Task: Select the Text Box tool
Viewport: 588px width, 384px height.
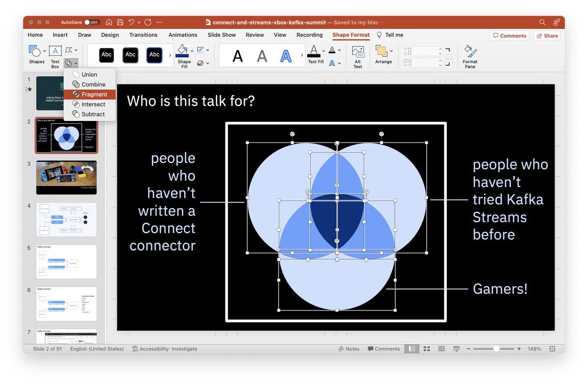Action: pos(55,56)
